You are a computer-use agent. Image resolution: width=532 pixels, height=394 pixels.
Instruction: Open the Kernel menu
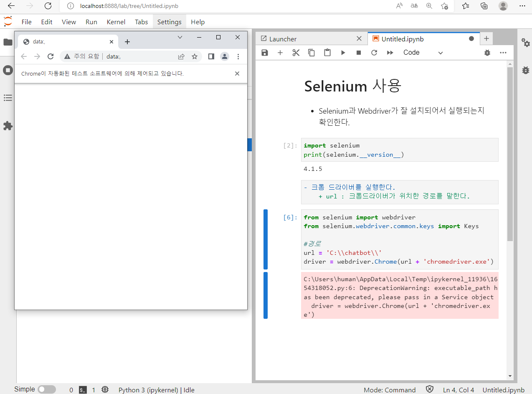click(116, 22)
